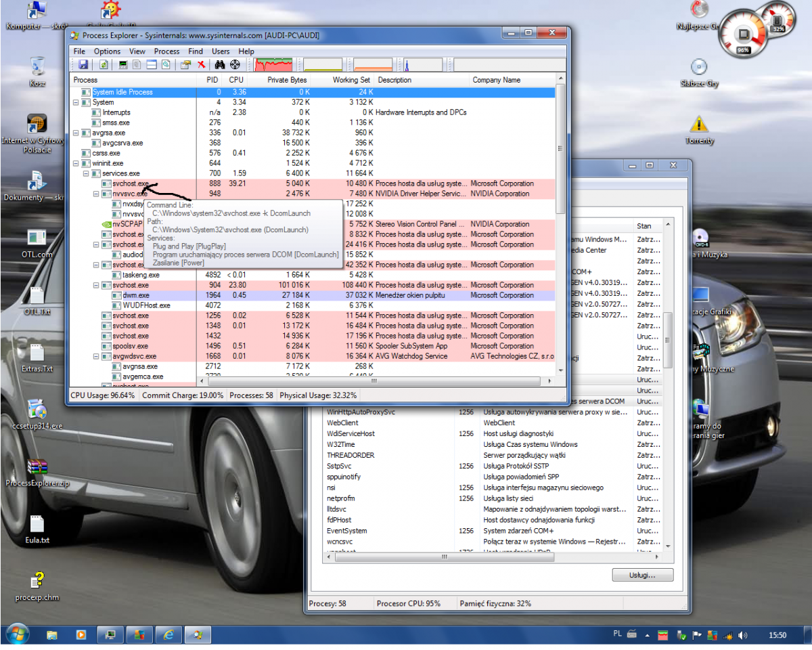This screenshot has width=812, height=650.
Task: Select the WUDFHost.exe process row
Action: click(x=313, y=305)
